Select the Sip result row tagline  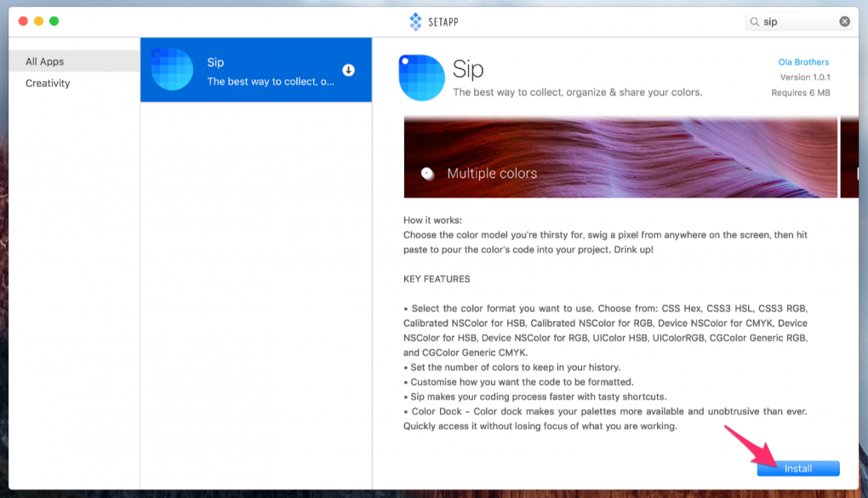(x=271, y=83)
